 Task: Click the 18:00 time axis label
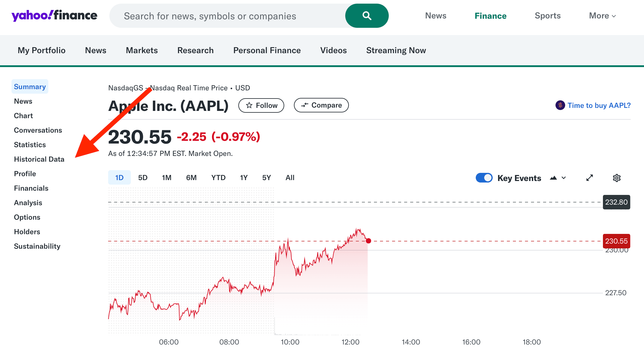(532, 342)
